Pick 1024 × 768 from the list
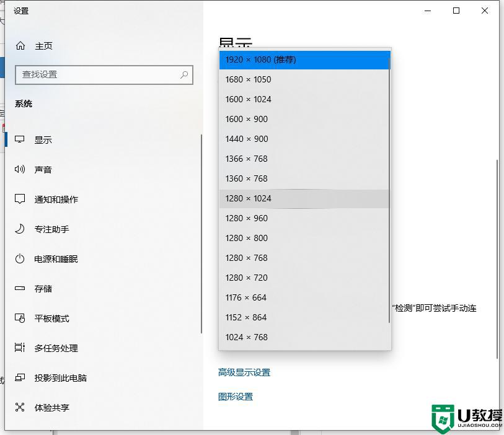This screenshot has width=504, height=435. 304,337
